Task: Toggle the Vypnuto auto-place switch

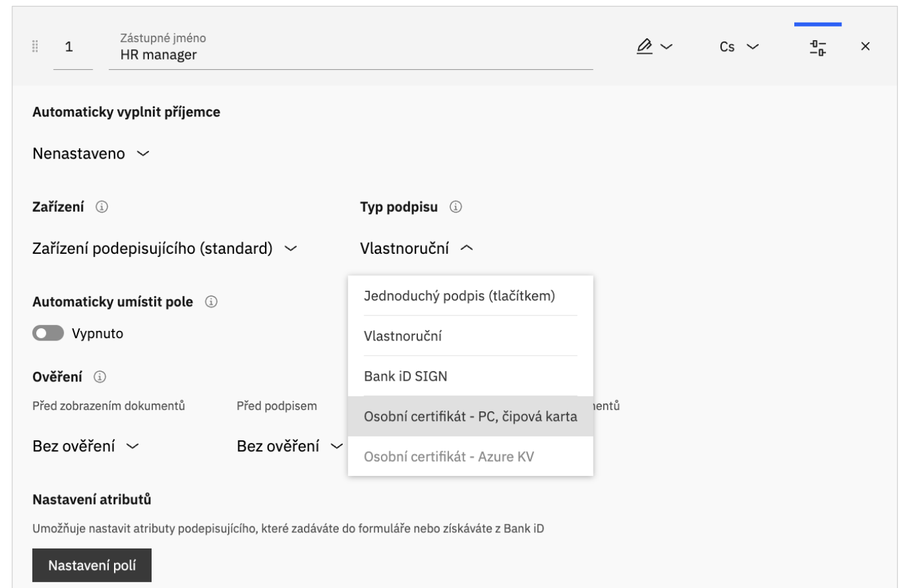Action: click(48, 334)
